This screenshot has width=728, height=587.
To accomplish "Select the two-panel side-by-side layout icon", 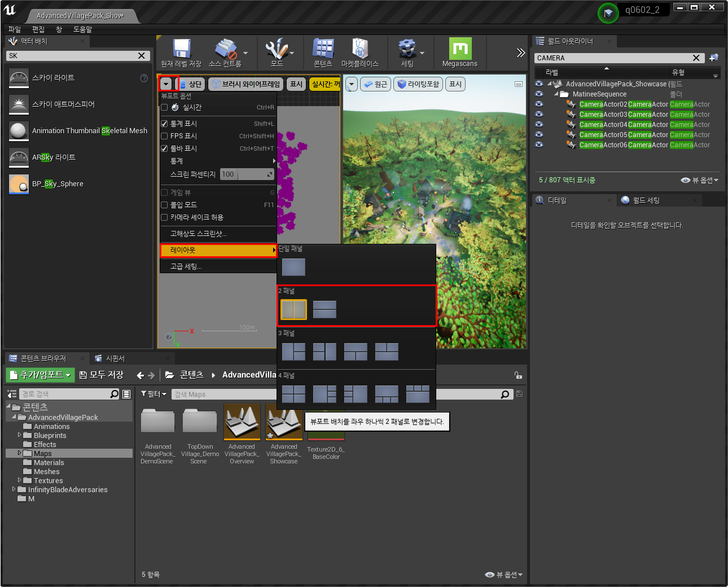I will pyautogui.click(x=293, y=309).
